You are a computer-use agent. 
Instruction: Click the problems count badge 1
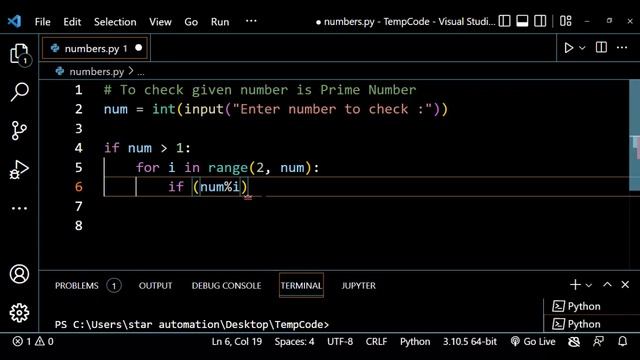coord(114,286)
